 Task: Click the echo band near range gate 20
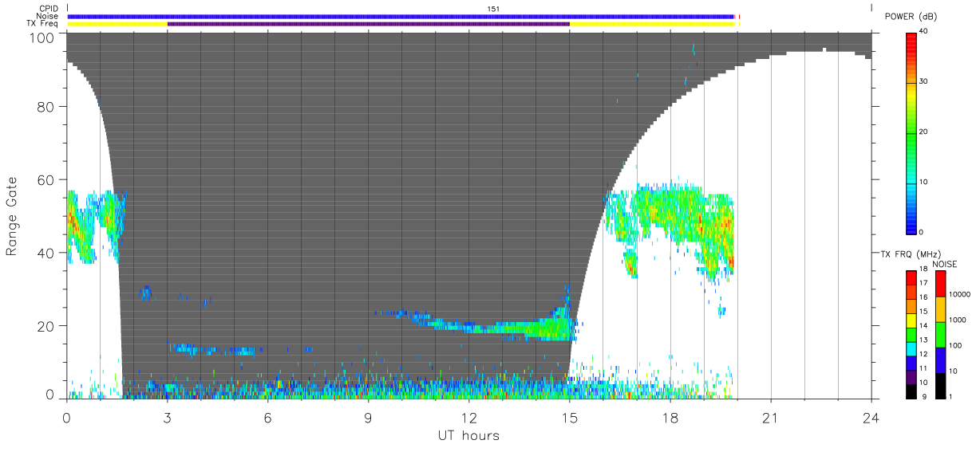click(x=495, y=327)
